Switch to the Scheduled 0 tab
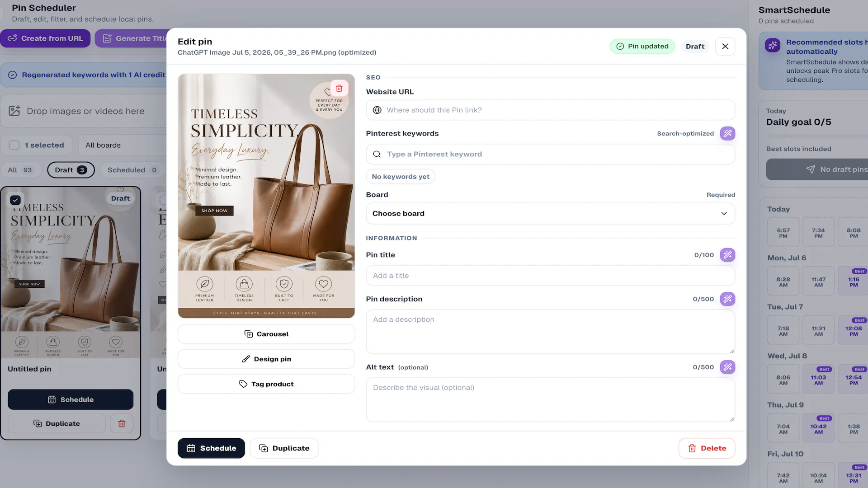The height and width of the screenshot is (488, 868). click(132, 170)
